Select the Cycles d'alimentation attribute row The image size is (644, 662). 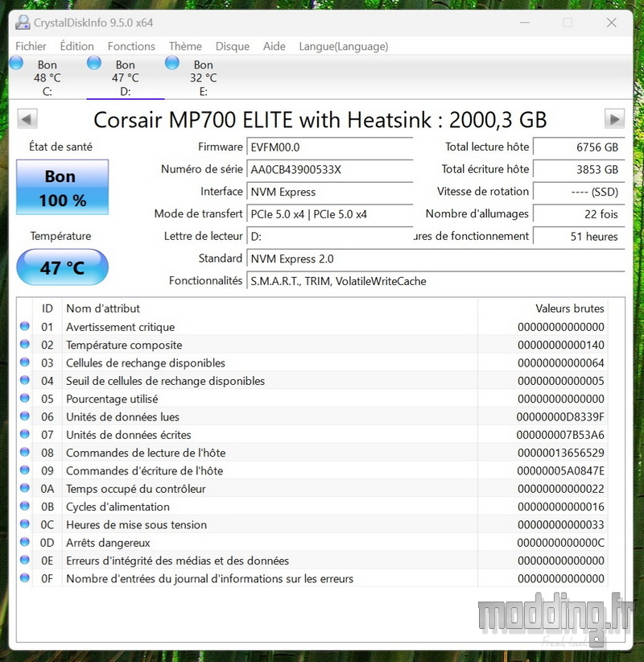click(x=312, y=507)
